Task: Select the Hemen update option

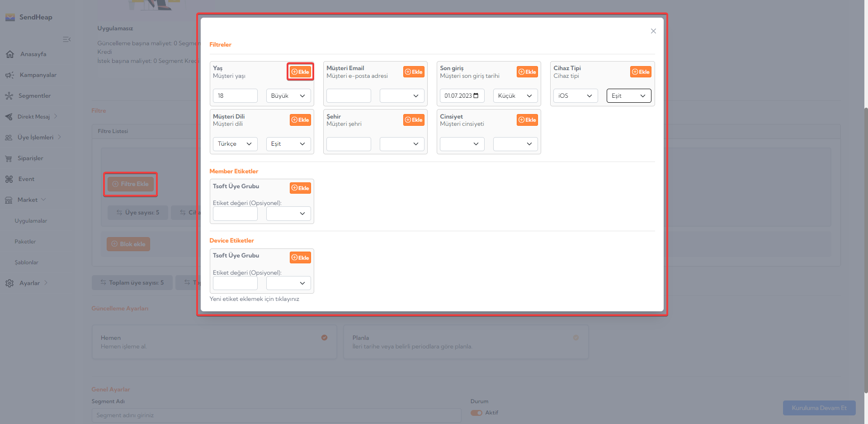Action: pos(214,342)
